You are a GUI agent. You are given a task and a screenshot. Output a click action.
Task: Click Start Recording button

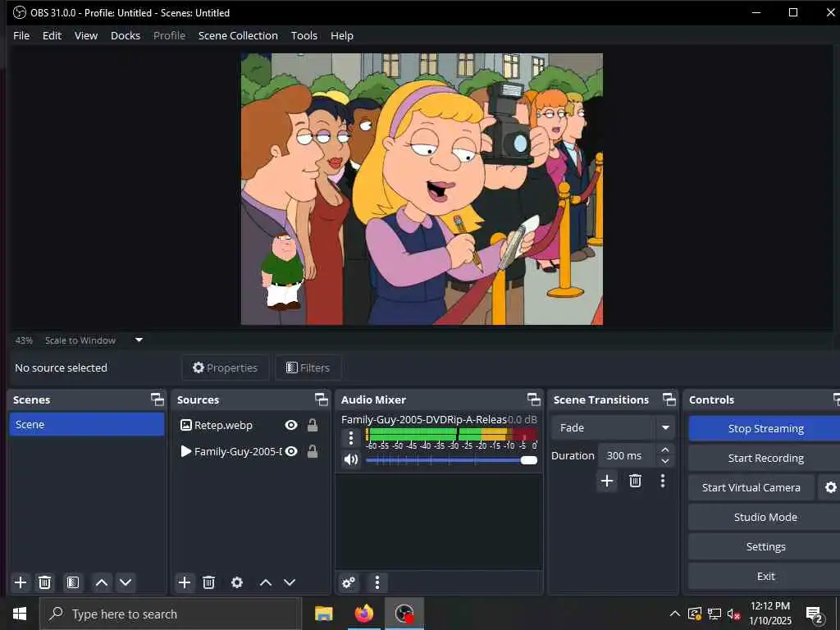(765, 458)
